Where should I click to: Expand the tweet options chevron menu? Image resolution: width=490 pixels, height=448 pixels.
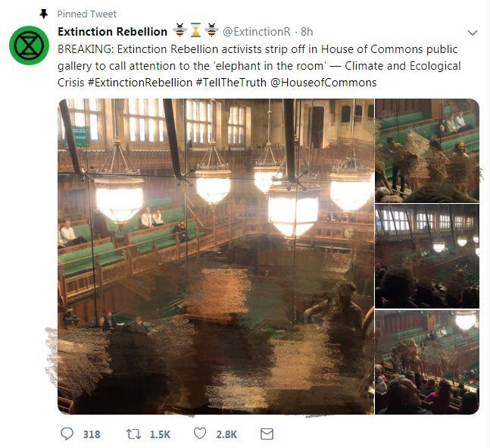point(472,33)
